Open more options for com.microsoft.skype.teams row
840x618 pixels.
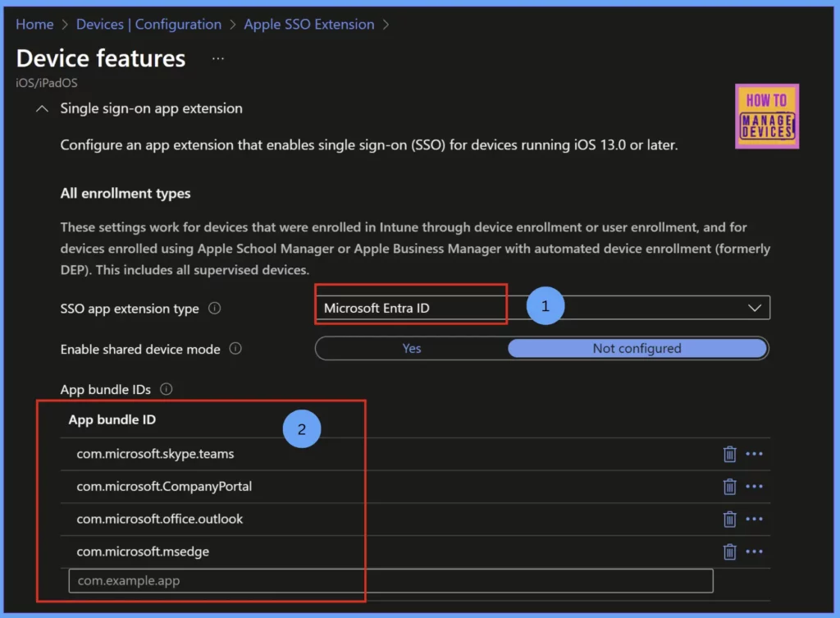click(754, 454)
